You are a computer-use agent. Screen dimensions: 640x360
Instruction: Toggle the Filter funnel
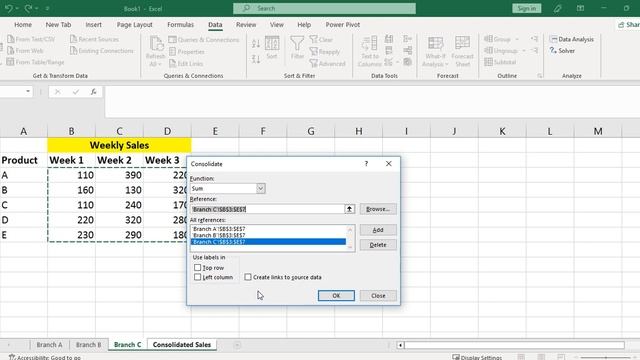click(x=297, y=47)
